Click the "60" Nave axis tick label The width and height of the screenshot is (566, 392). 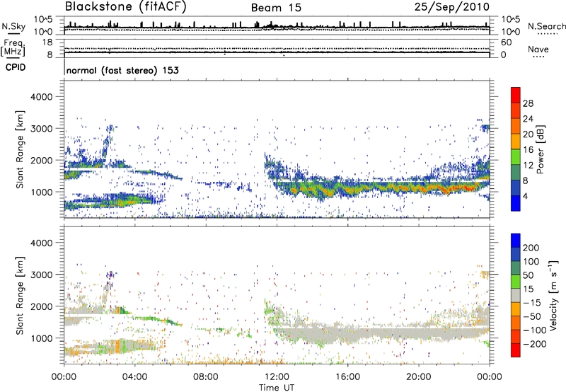click(x=506, y=42)
